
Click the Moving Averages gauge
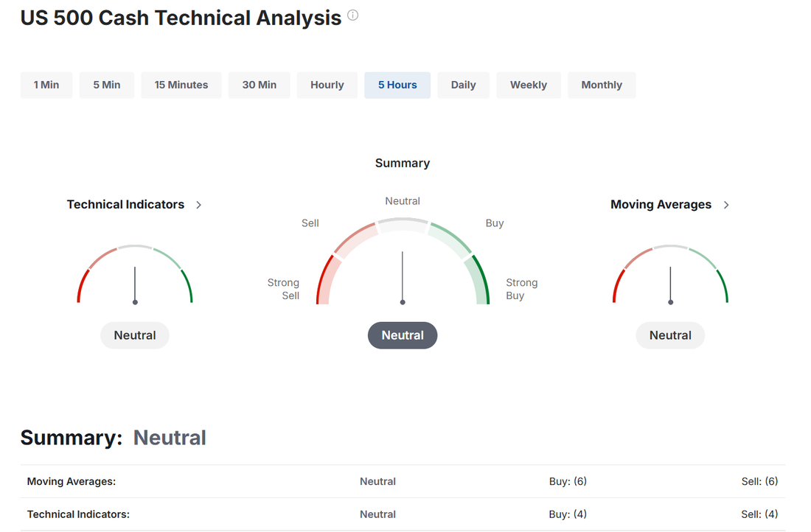click(670, 275)
